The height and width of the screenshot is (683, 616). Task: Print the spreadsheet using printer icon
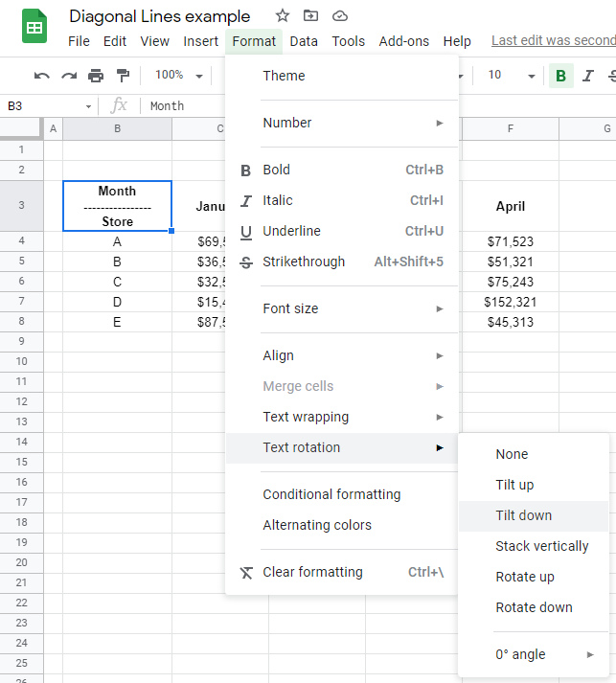pos(96,76)
